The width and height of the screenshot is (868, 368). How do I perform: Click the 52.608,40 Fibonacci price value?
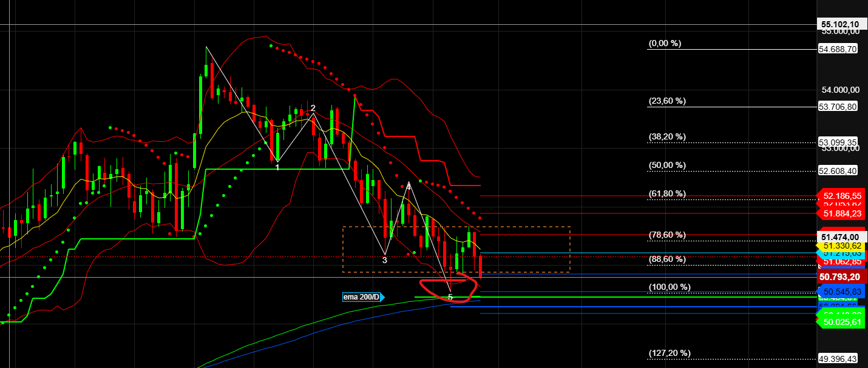click(838, 171)
